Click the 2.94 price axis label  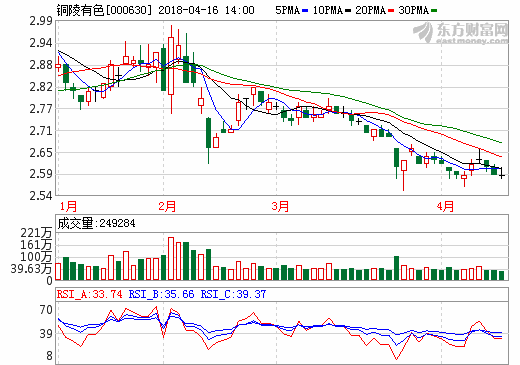(x=41, y=43)
